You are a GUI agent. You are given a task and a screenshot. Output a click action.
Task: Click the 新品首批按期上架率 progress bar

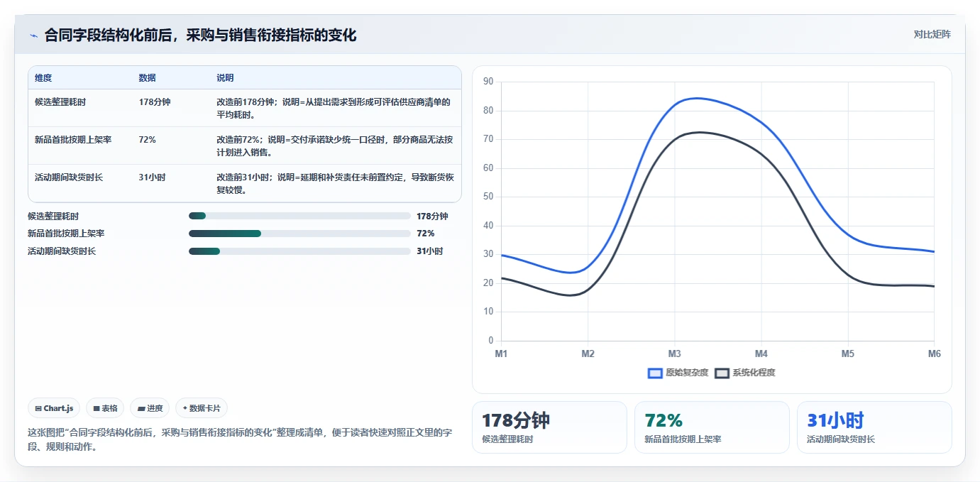[299, 234]
